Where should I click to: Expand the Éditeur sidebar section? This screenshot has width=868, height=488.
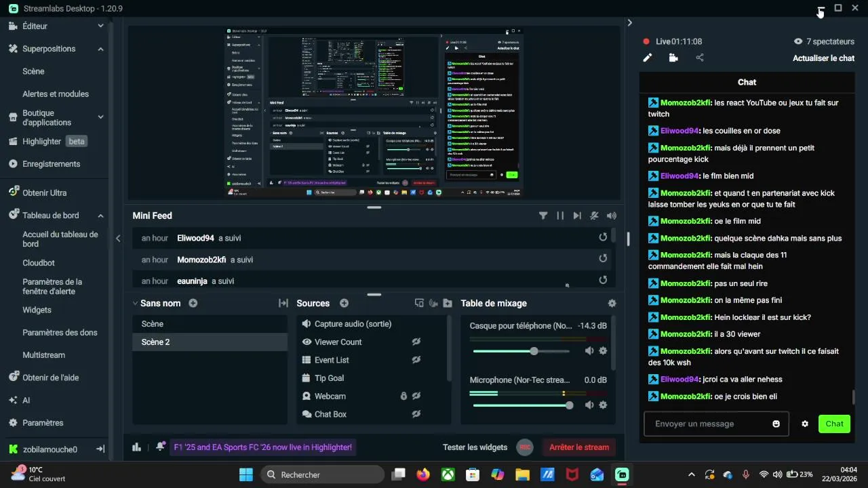(100, 26)
